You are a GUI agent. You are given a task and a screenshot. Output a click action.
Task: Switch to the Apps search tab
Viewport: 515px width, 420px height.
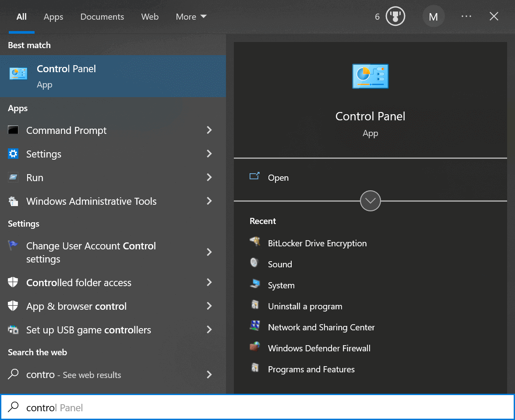click(53, 17)
